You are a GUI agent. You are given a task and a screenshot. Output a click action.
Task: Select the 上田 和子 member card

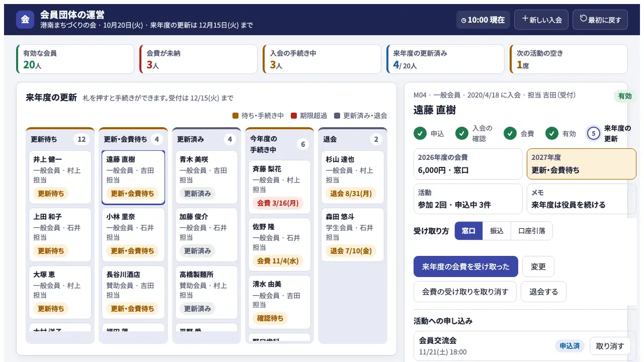[x=60, y=235]
